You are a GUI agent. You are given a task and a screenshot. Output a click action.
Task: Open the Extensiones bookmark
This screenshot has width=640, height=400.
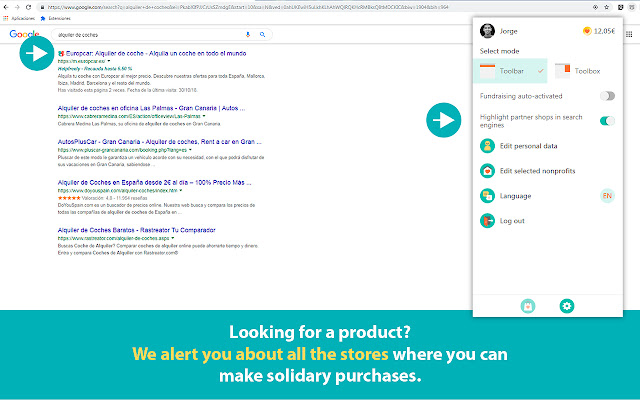[x=59, y=18]
